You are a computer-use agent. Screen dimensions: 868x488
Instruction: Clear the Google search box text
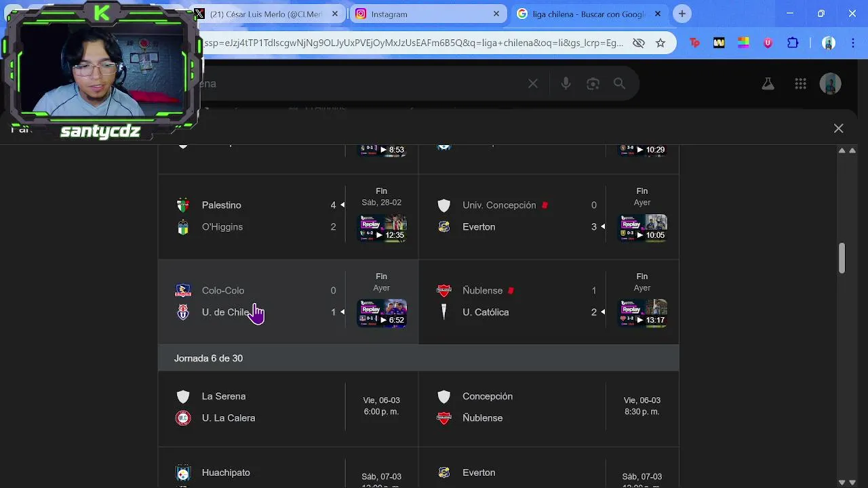(533, 83)
